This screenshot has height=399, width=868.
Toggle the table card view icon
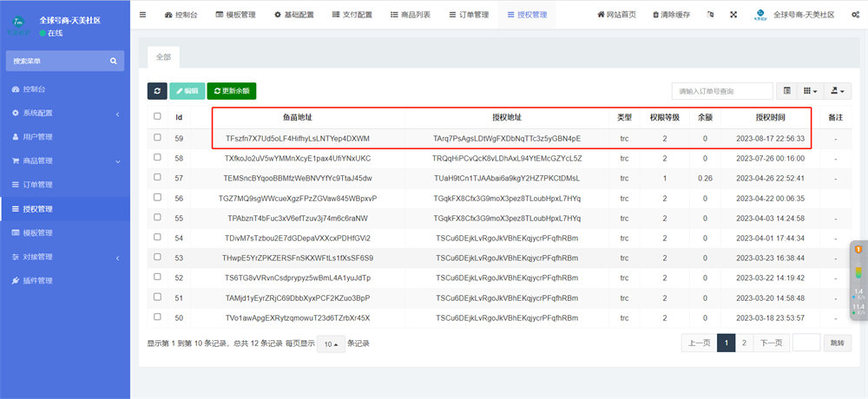pos(786,91)
